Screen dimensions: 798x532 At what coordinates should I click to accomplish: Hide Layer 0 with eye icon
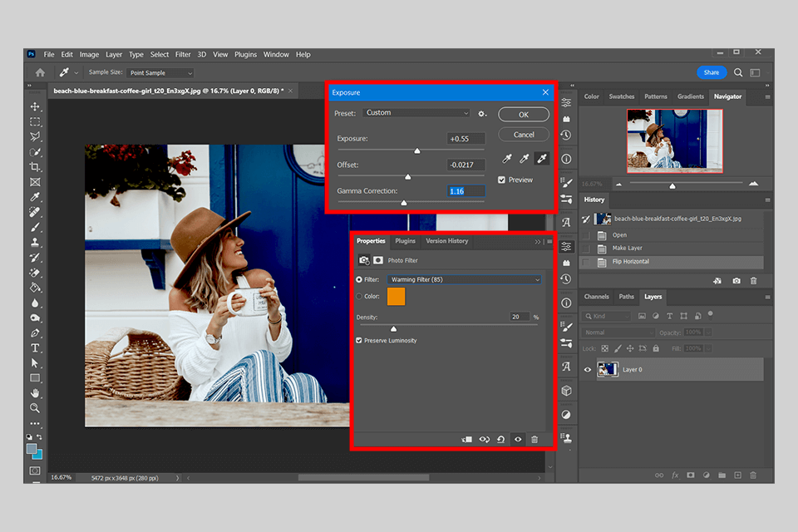click(x=588, y=370)
